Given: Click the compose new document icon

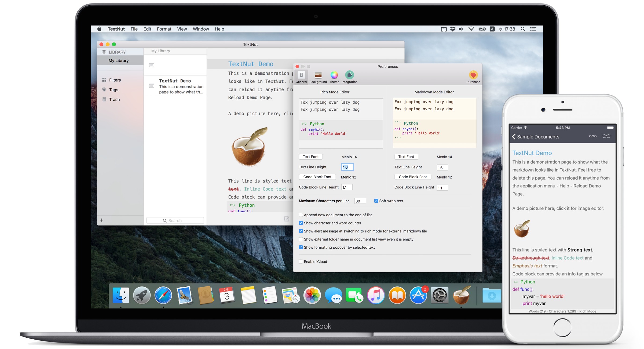Looking at the screenshot, I should tap(287, 219).
